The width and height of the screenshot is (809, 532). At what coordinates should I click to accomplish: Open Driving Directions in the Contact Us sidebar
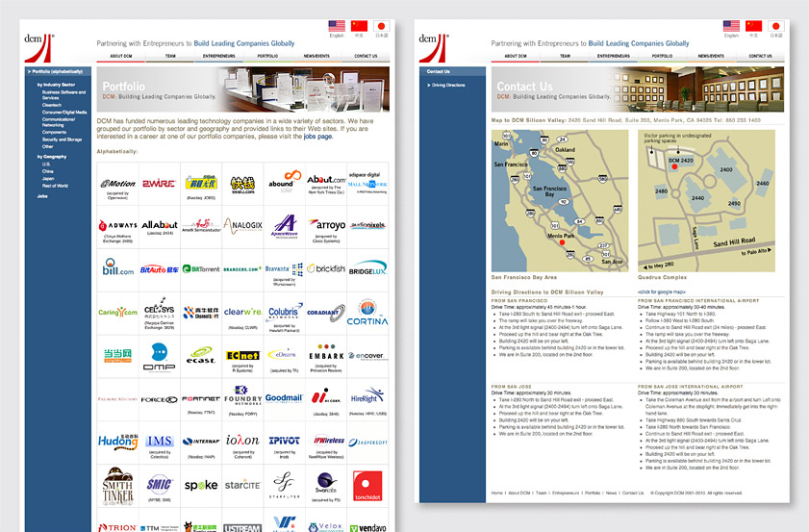pos(448,86)
